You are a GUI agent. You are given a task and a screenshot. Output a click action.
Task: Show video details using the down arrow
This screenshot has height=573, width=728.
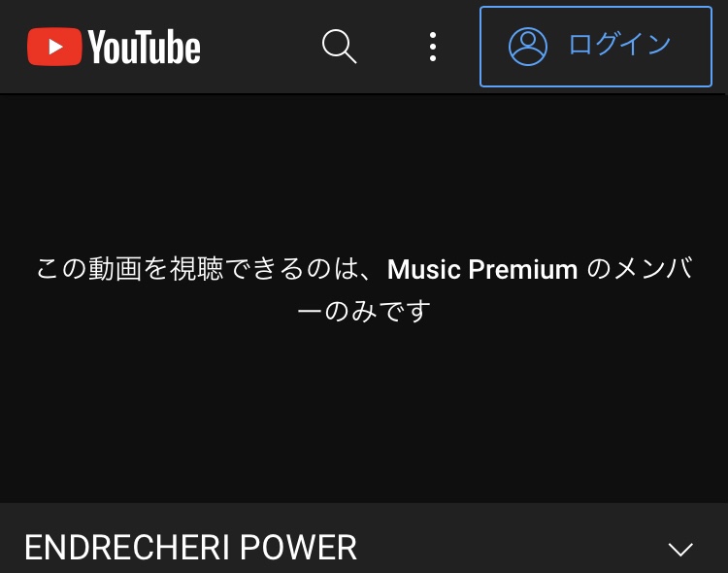[x=680, y=549]
